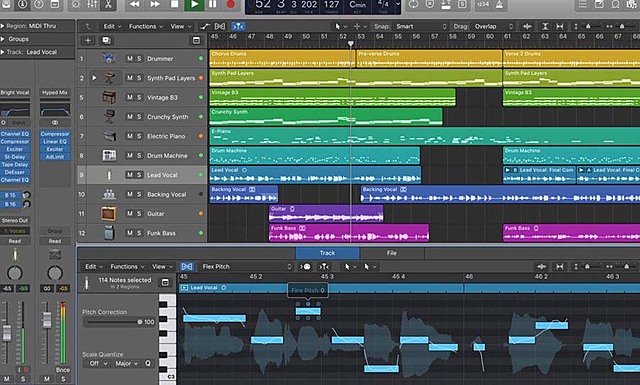640x385 pixels.
Task: Open the Drag Overlap dropdown
Action: [493, 27]
